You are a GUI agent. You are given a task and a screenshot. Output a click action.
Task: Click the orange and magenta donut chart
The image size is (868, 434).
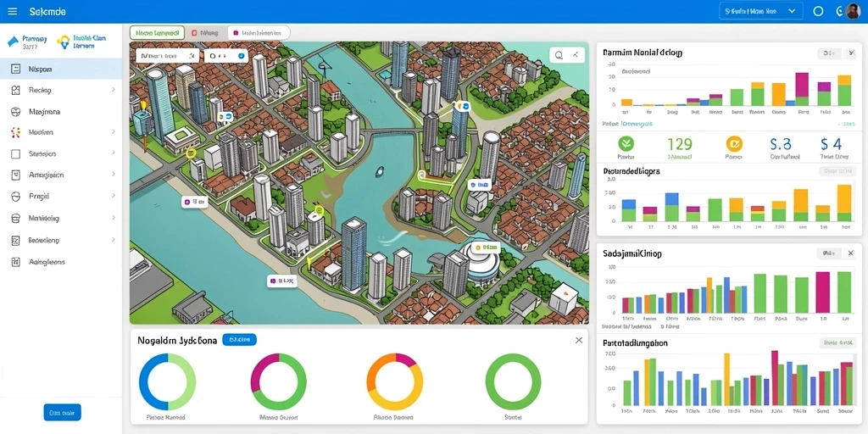coord(394,381)
